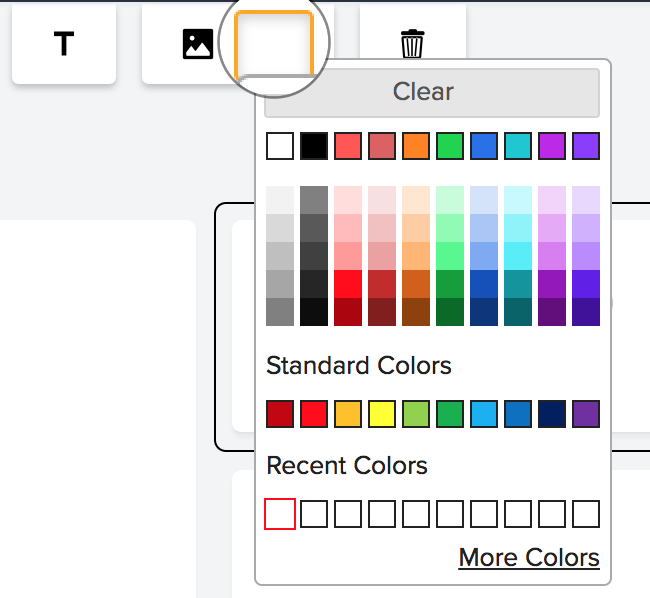Select the medium gray at the black column's top
This screenshot has height=598, width=650.
click(x=314, y=200)
